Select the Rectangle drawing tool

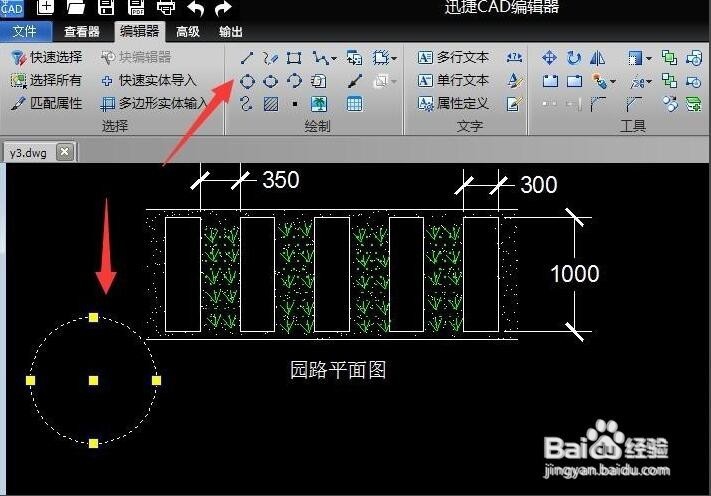click(x=294, y=58)
